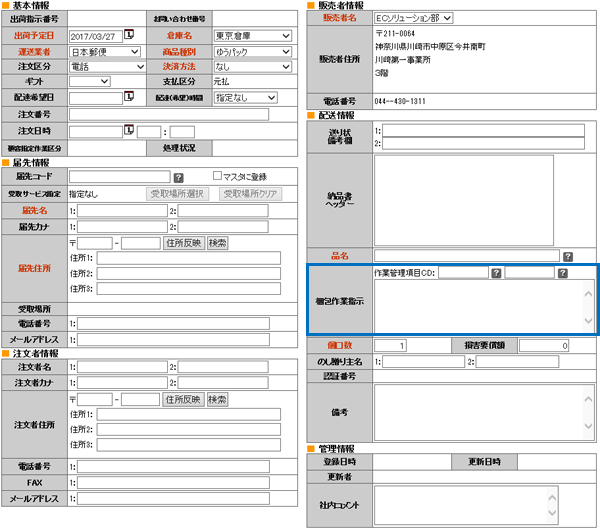This screenshot has height=531, width=600.
Task: Open the 販売者名 dropdown showing ECソリューション部
Action: 413,18
